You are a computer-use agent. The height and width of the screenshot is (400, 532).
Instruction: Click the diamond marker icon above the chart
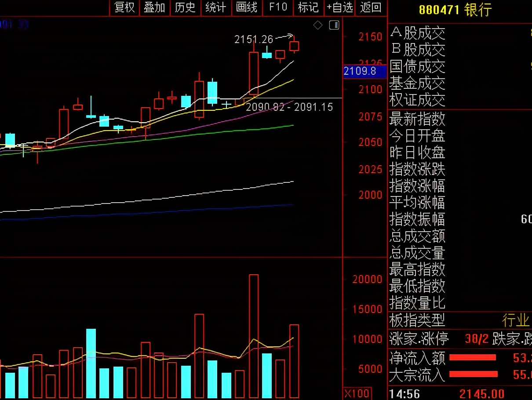pyautogui.click(x=318, y=25)
